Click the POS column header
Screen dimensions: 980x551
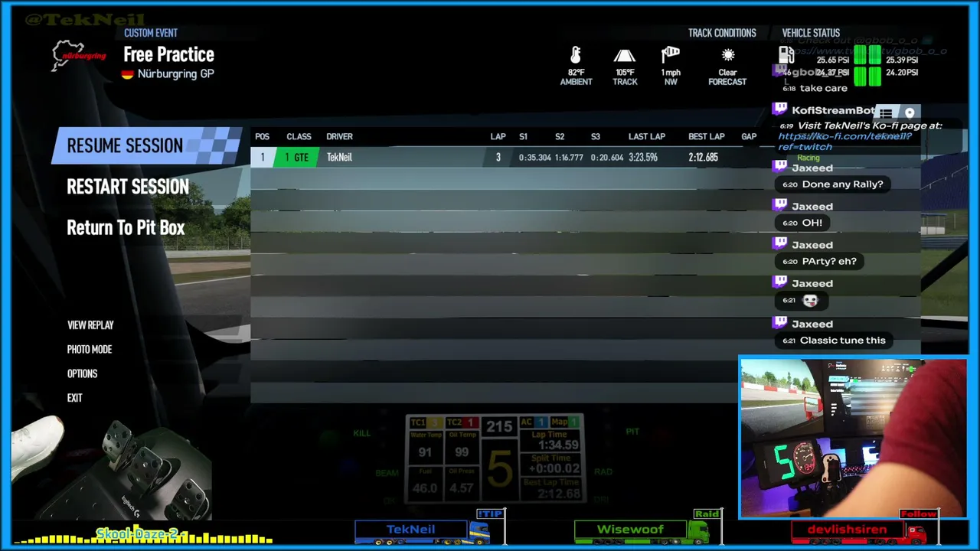coord(263,137)
